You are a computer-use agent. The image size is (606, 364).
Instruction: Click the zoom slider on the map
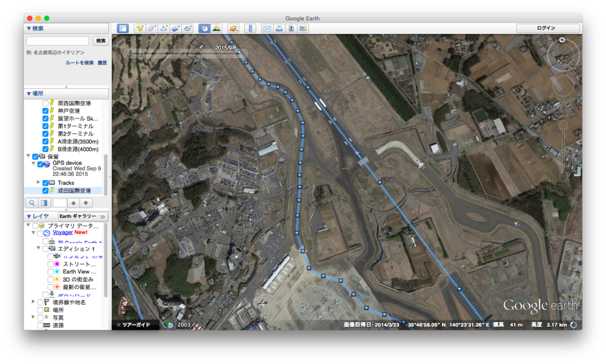tap(563, 151)
